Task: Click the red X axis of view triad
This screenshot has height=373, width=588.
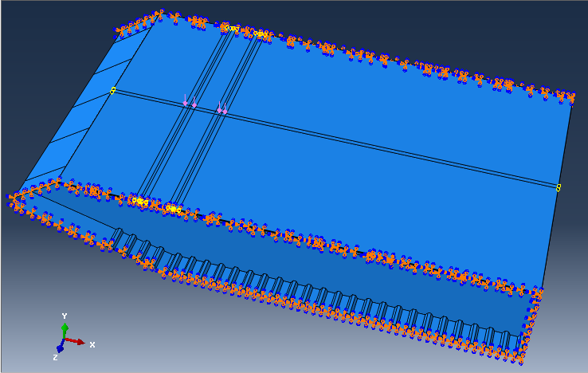Action: tap(75, 341)
